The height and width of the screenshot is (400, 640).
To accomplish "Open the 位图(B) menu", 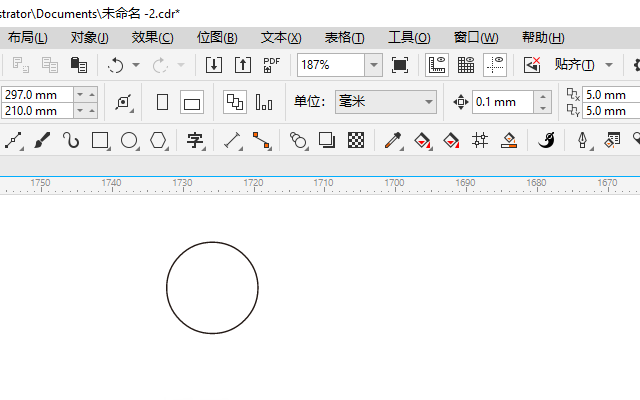I will point(217,38).
